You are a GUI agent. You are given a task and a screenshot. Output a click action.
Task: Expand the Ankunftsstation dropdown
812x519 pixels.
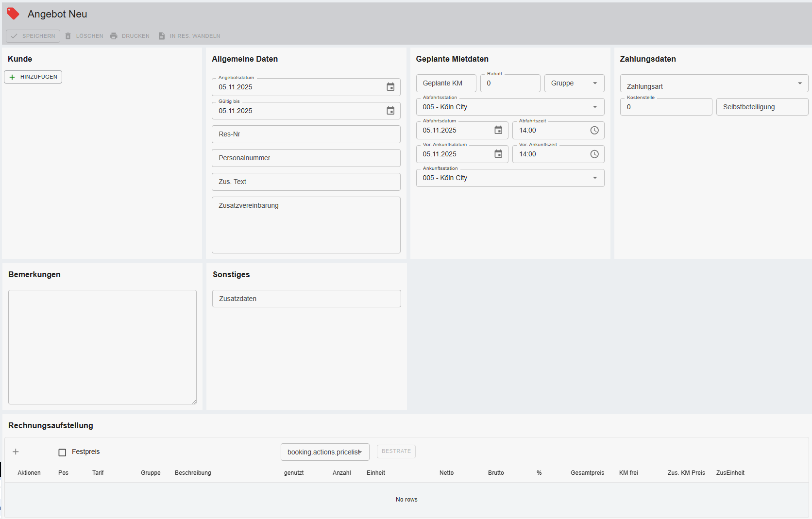point(510,178)
